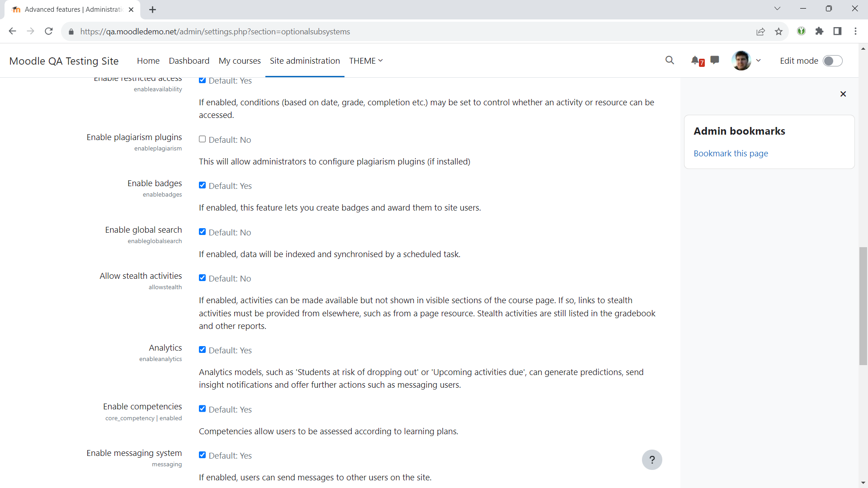Screen dimensions: 868x488
Task: Uncheck Allow stealth activities checkbox
Action: 202,278
